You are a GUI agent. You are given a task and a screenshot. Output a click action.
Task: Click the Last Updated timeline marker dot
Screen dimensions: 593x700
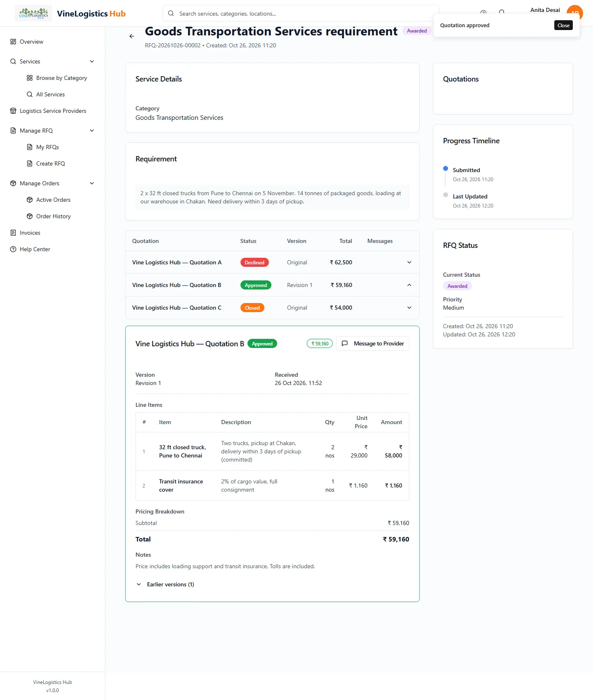click(x=446, y=195)
